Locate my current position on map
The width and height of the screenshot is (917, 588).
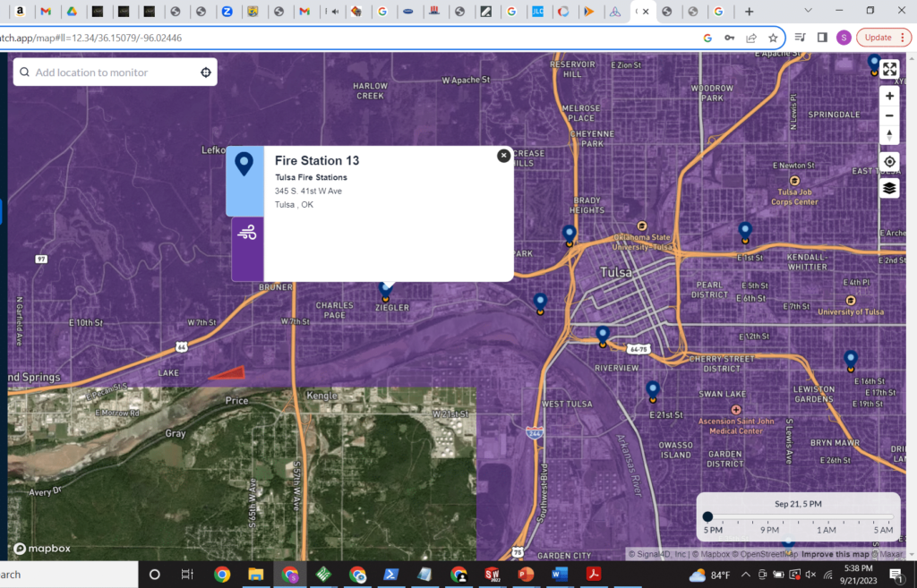[x=889, y=162]
